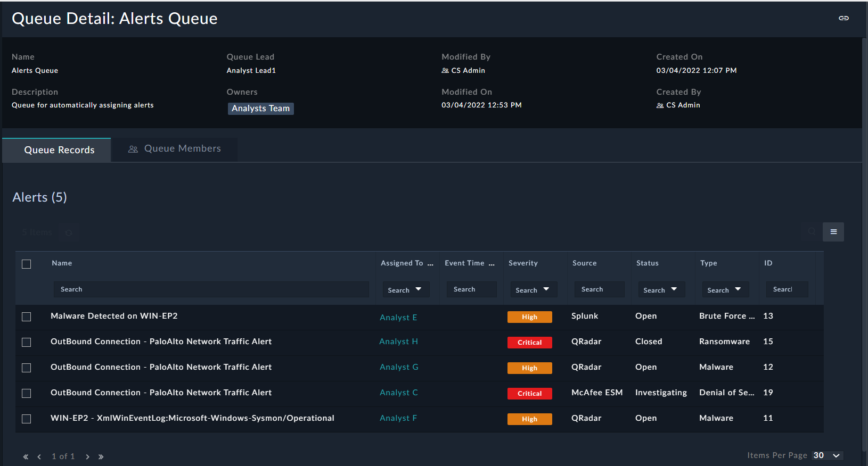Jump to the last page of alerts

click(101, 456)
